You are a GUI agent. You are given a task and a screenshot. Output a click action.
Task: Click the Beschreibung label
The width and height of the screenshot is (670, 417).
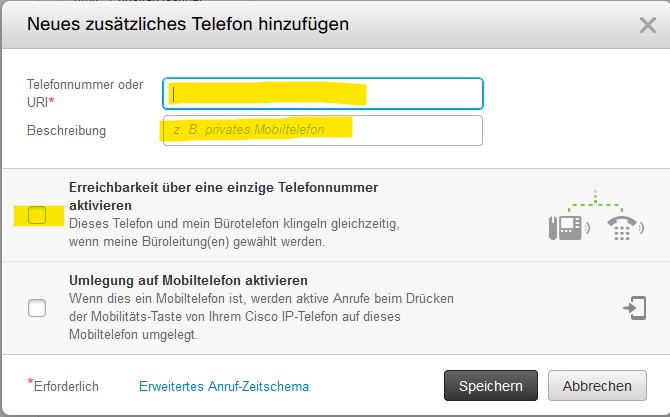pos(66,130)
